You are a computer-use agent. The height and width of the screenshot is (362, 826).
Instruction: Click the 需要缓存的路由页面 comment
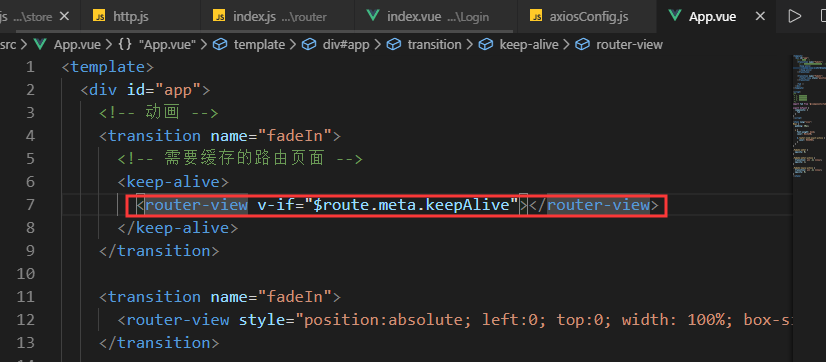[240, 159]
